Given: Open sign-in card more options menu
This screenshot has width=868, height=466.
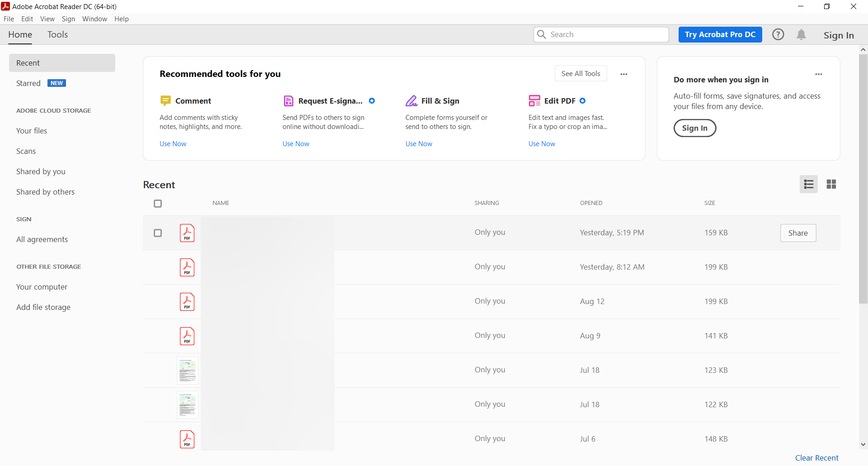Looking at the screenshot, I should tap(819, 74).
